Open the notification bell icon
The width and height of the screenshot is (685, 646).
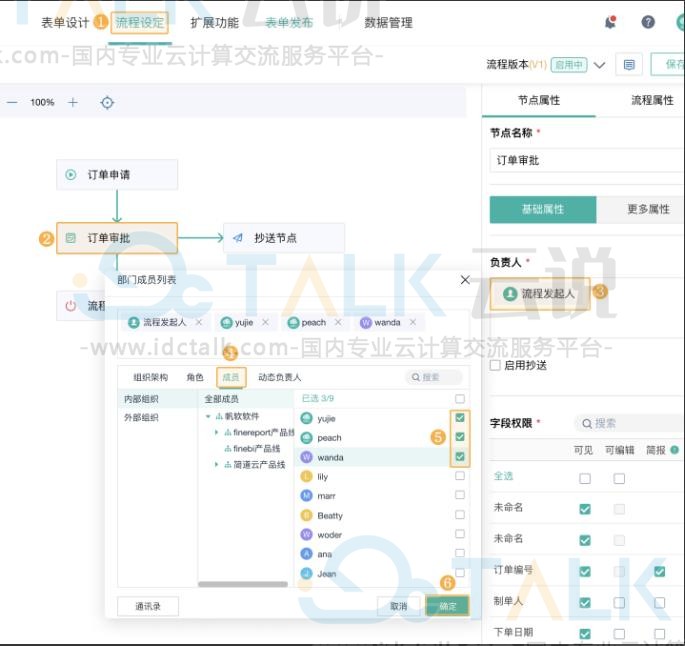tap(610, 22)
